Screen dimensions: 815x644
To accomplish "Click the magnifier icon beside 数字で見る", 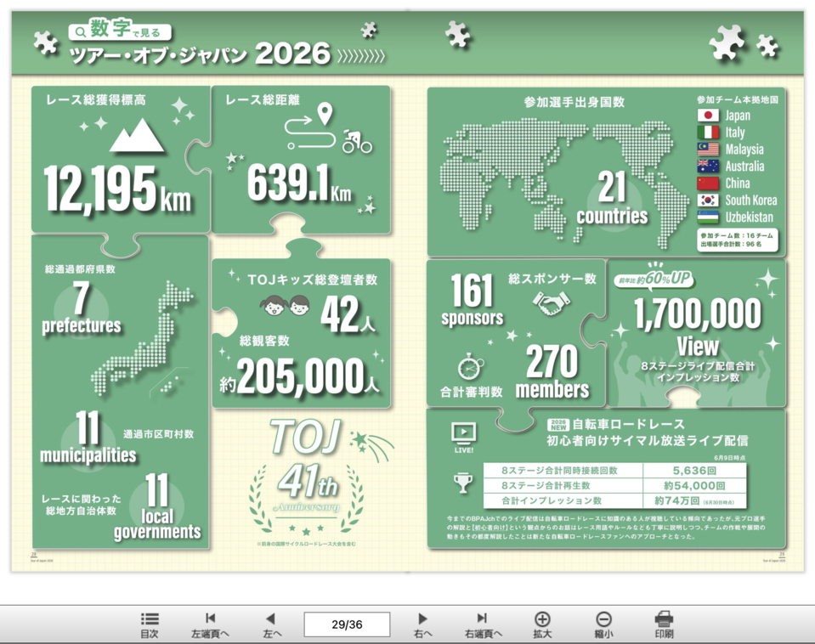I will (81, 32).
